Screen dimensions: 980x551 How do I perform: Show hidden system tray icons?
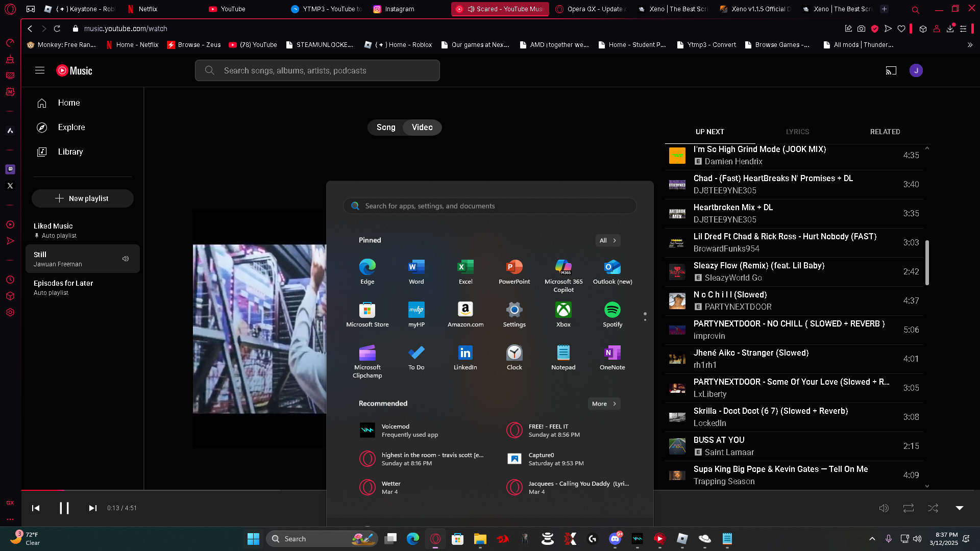point(872,539)
